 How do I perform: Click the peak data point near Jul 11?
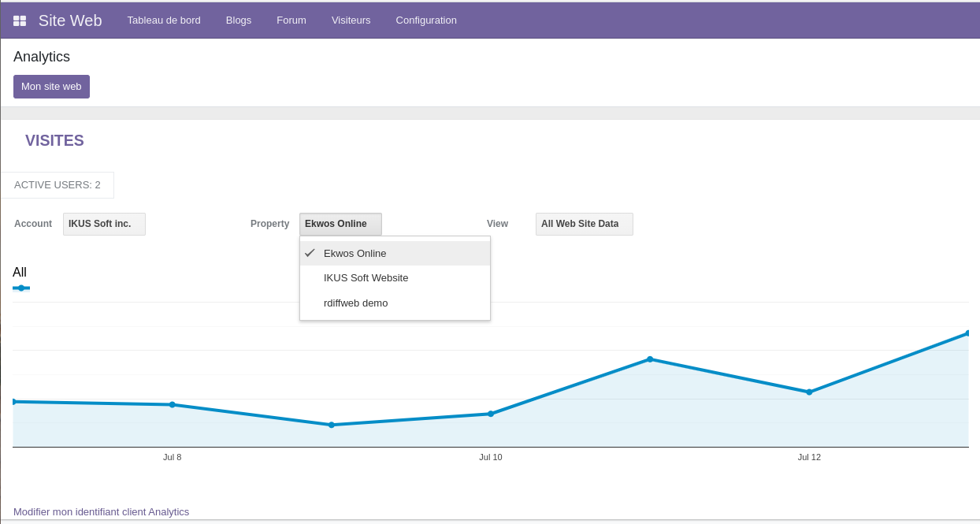click(651, 359)
